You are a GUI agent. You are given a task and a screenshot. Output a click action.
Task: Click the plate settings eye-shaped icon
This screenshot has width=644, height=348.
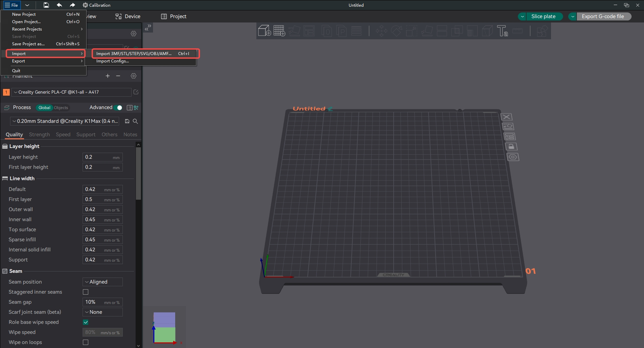coord(513,157)
